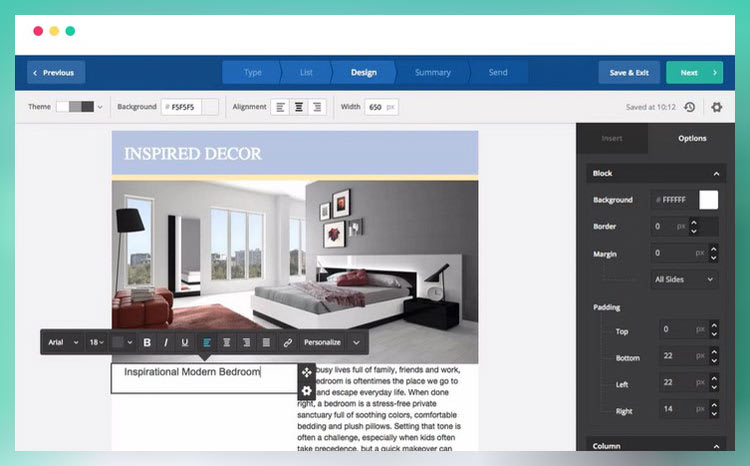
Task: Set email alignment to center
Action: [x=299, y=107]
